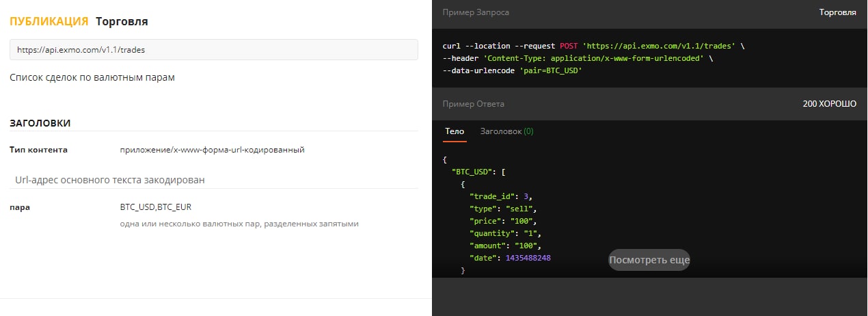This screenshot has height=316, width=868.
Task: Click the ЗАГОЛОВКИ section title
Action: click(x=40, y=123)
